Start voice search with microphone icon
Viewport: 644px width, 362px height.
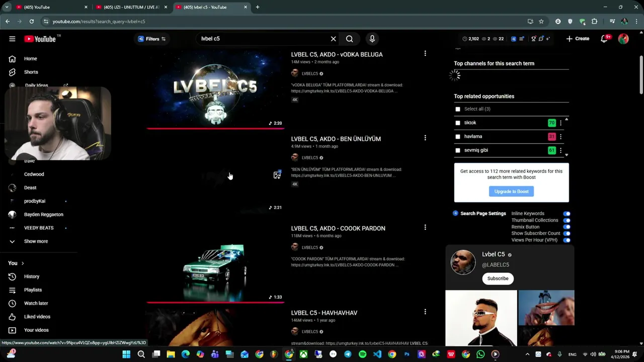[372, 39]
